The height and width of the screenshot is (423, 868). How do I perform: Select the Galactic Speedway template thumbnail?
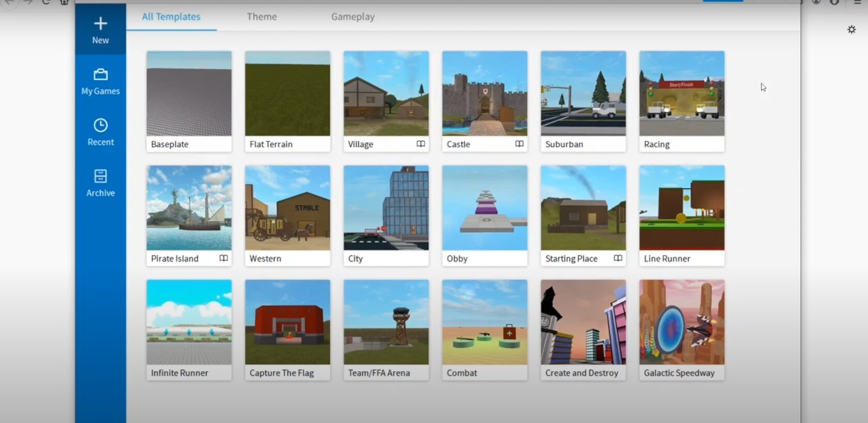pyautogui.click(x=682, y=322)
